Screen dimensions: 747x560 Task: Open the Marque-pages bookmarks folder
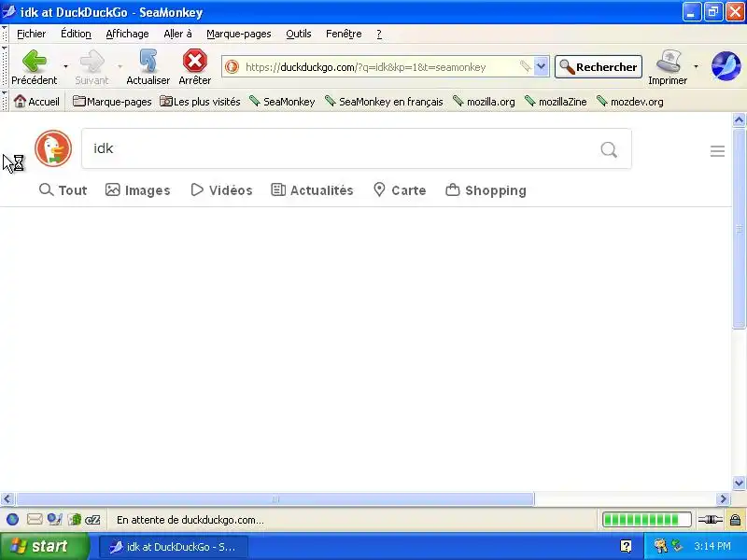point(112,102)
